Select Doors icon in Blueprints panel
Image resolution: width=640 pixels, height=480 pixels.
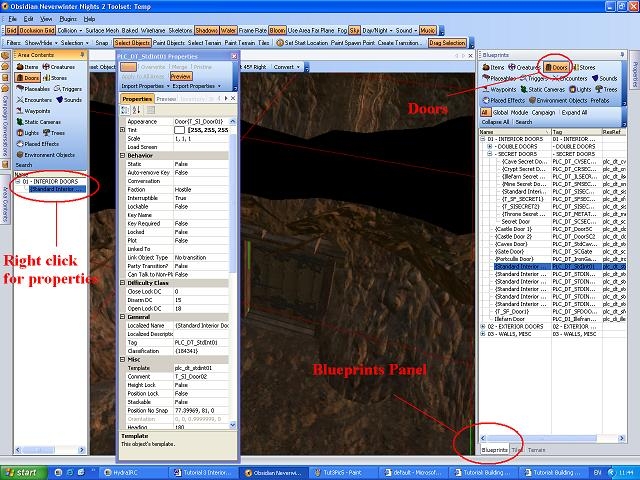554,67
